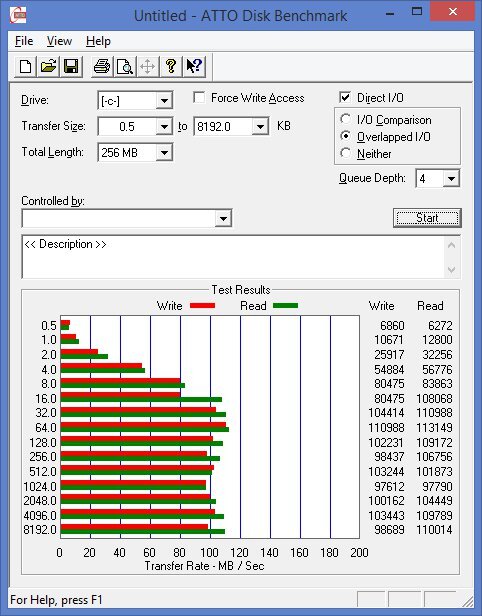
Task: Click the write value 110988 in results
Action: [x=386, y=427]
